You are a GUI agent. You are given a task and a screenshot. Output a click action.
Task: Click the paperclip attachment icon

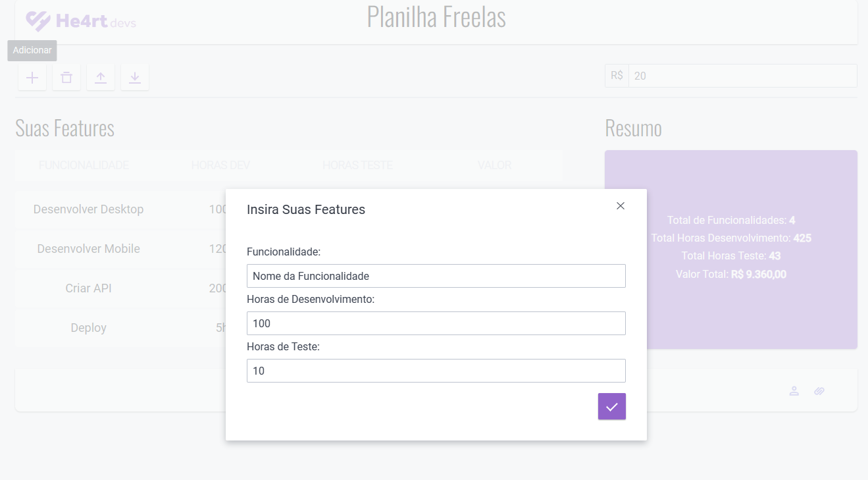(x=819, y=390)
